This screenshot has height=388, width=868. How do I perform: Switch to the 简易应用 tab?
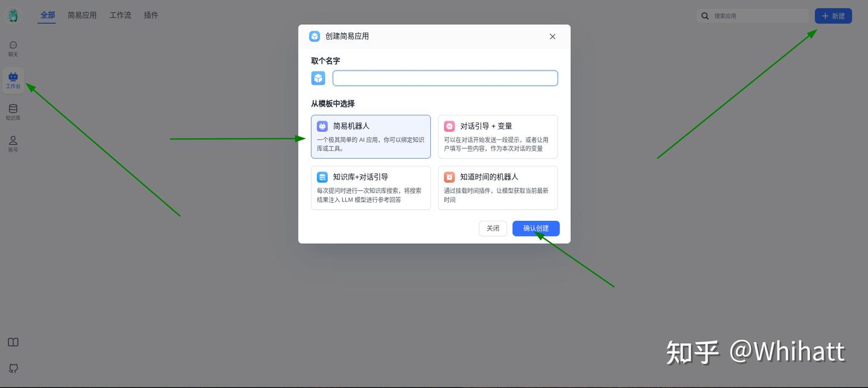82,15
